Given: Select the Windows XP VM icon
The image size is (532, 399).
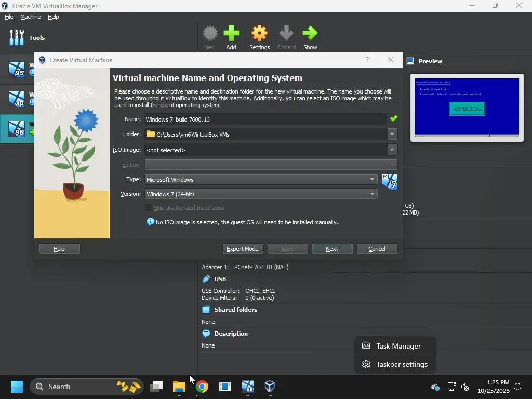Looking at the screenshot, I should pyautogui.click(x=17, y=99).
